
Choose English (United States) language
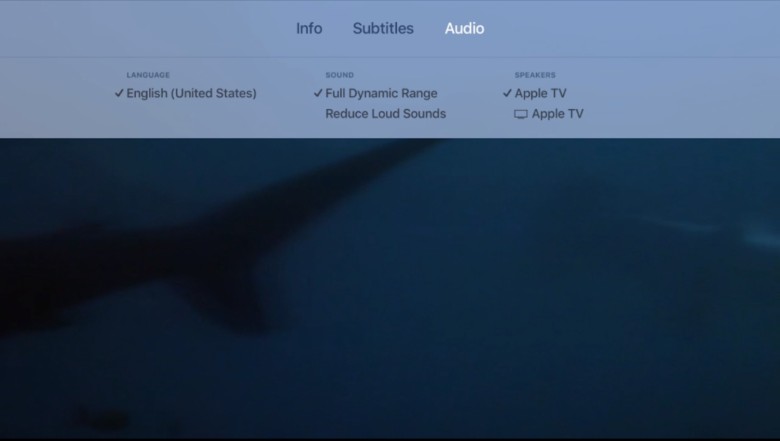(x=191, y=93)
